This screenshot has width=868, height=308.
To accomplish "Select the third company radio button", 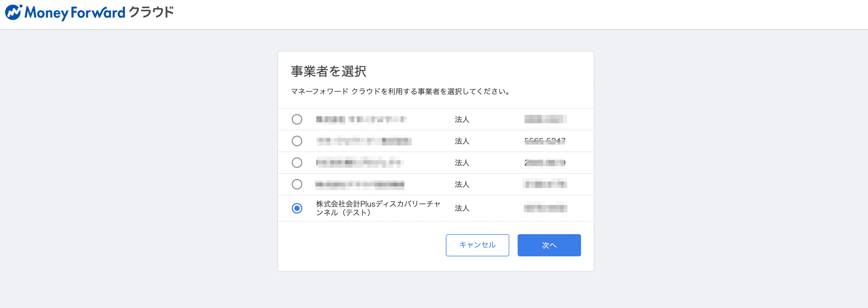I will coord(297,163).
